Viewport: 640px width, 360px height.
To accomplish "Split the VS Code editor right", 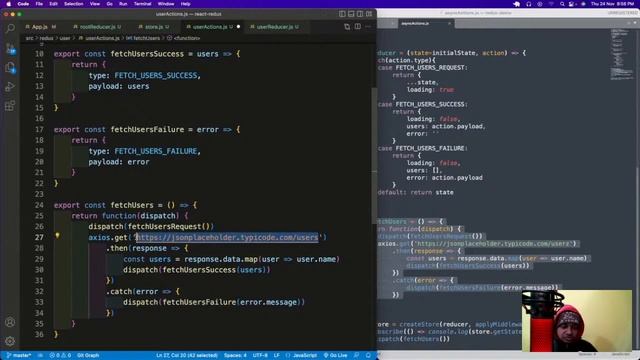I will point(358,27).
